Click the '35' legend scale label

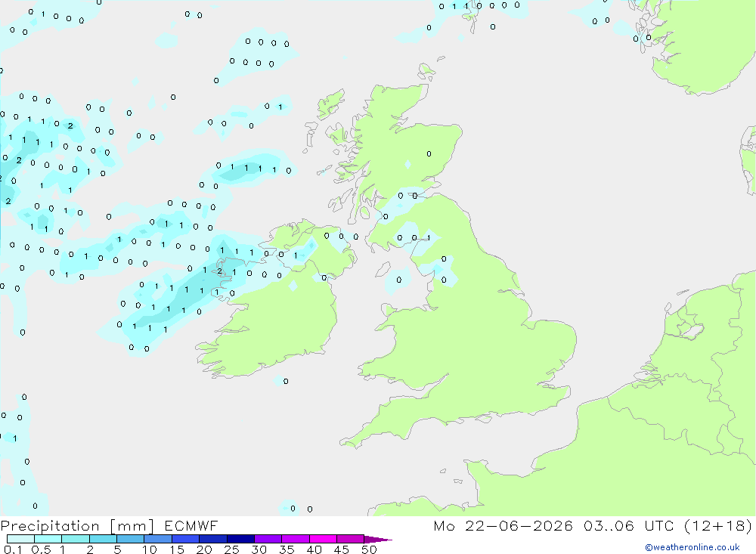287,549
